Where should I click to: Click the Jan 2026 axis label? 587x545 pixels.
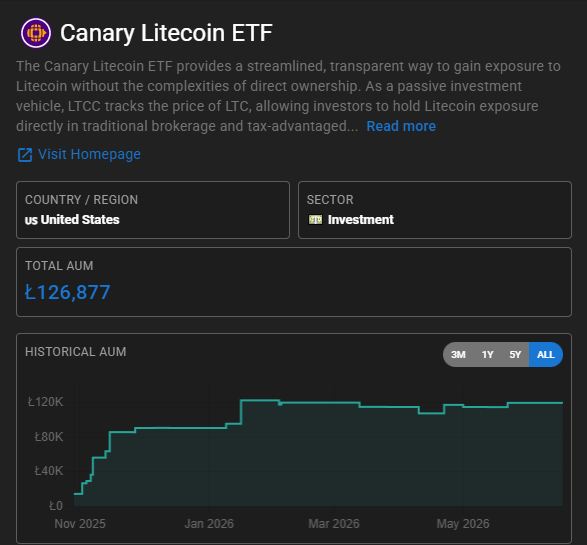click(209, 524)
